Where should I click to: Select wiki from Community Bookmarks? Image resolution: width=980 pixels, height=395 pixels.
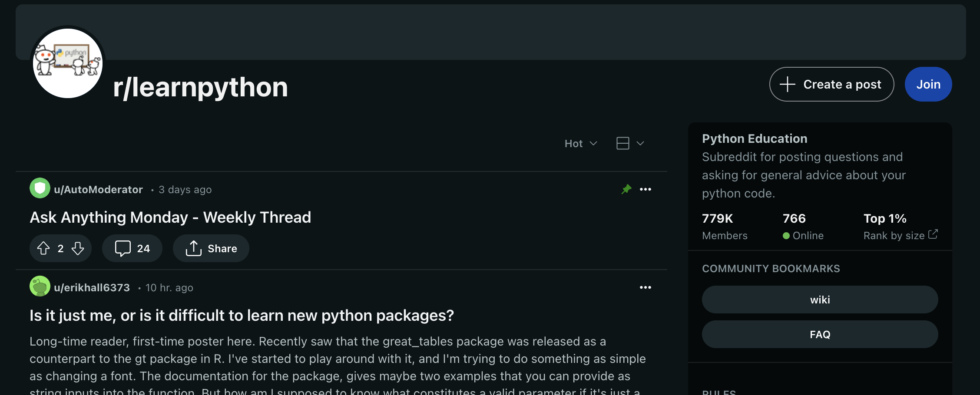click(819, 299)
